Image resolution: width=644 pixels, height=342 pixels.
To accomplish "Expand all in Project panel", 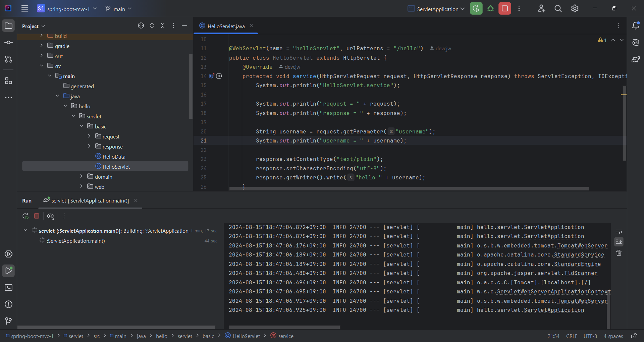I will click(x=152, y=26).
